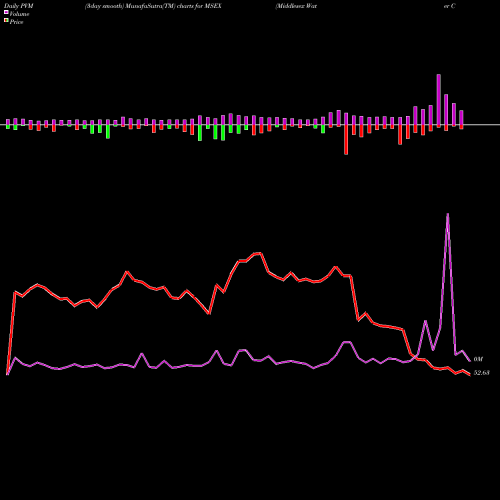Click the peak of the magenta volume line
Screen dimensions: 500x500
[447, 214]
